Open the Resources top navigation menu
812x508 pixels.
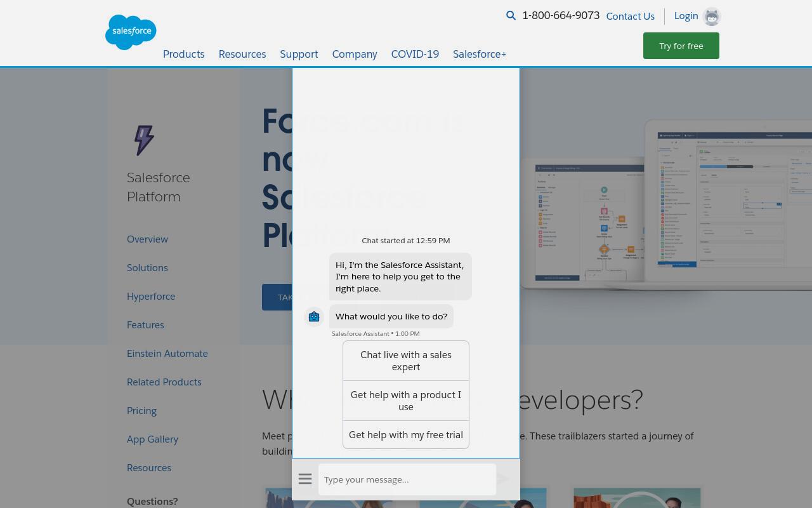[x=242, y=54]
